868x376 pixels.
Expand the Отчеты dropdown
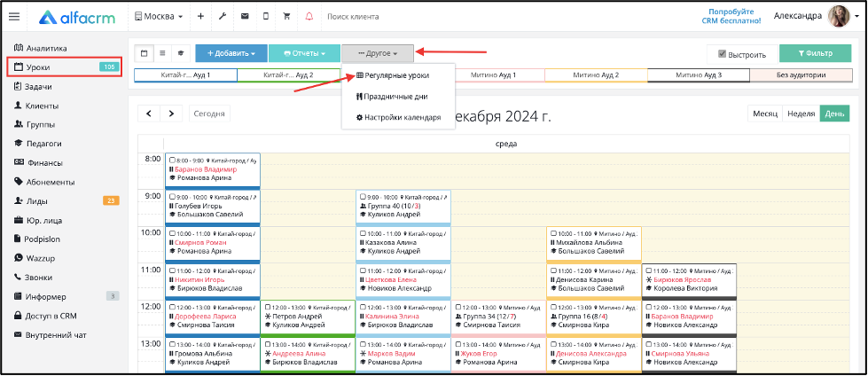(302, 53)
